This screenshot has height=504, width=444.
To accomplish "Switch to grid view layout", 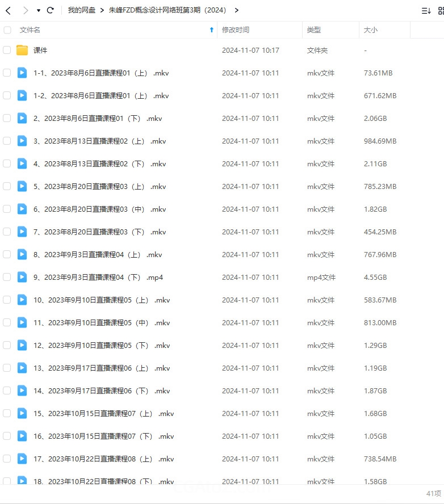I will click(x=441, y=11).
